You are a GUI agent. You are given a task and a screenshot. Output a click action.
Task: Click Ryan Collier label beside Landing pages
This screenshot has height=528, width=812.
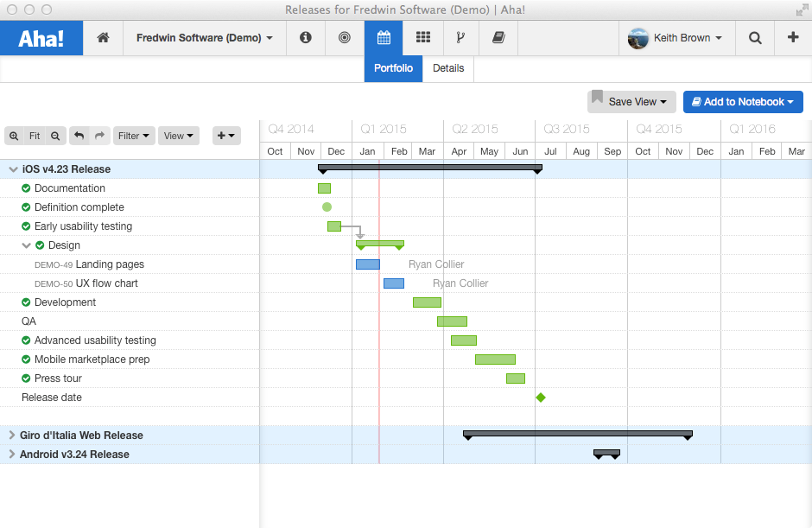click(x=436, y=264)
